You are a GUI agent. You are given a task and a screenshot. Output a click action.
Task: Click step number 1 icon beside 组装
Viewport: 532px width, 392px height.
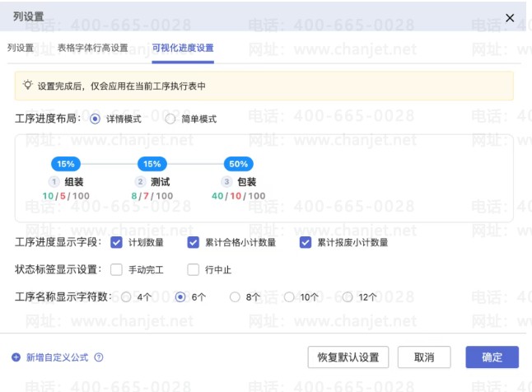pos(54,182)
